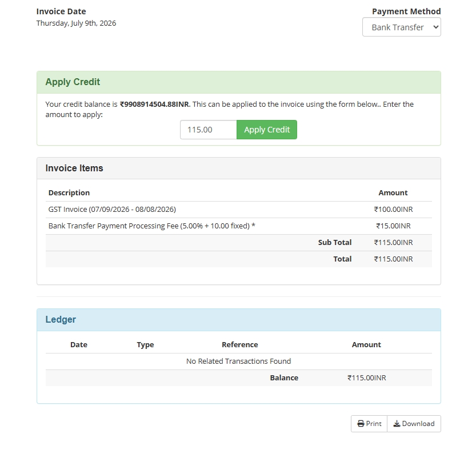Click the Ledger Reference column header

tap(240, 345)
